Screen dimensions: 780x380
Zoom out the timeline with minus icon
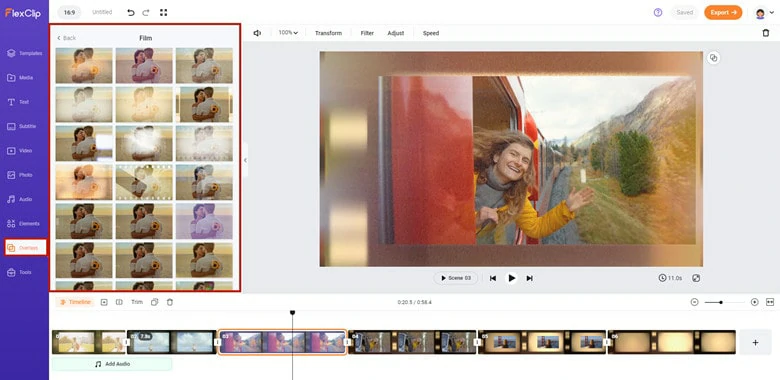694,302
